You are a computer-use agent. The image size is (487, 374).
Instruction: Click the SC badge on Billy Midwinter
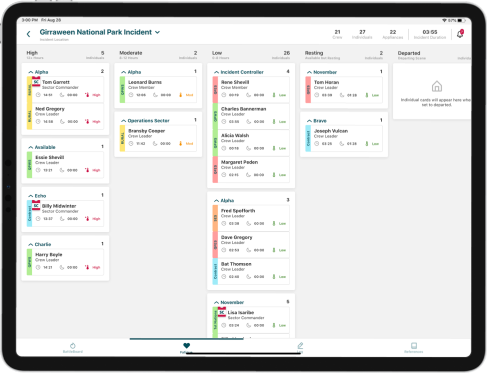click(36, 206)
